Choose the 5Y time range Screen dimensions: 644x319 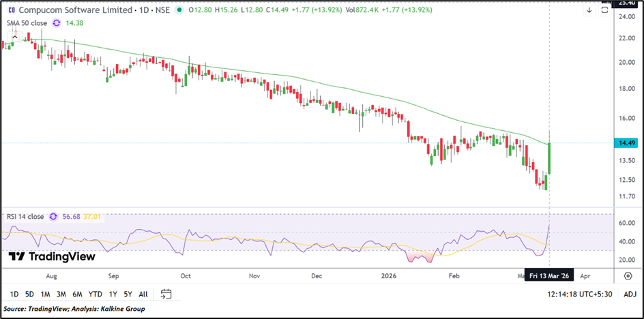pos(126,294)
